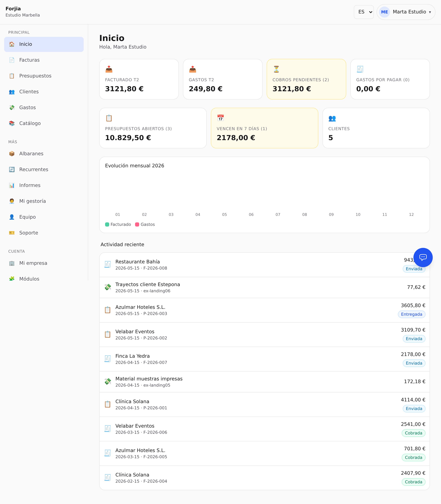Click the ME avatar badge
This screenshot has width=441, height=504.
pos(384,12)
